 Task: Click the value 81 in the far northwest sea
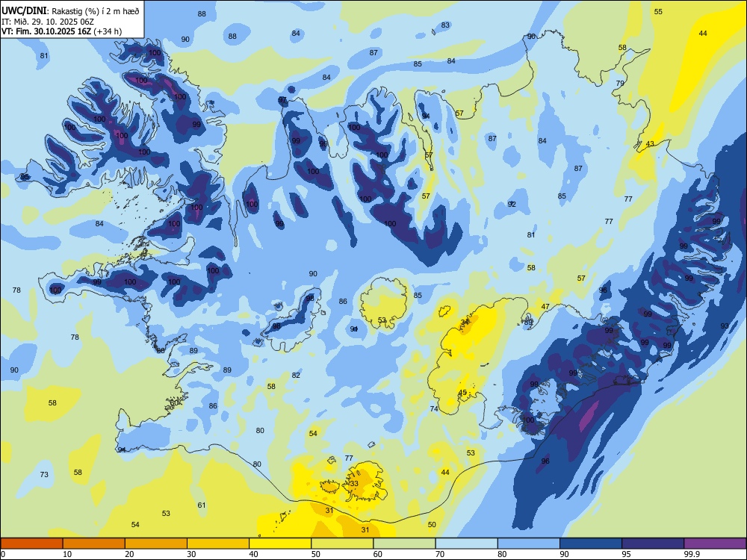(44, 56)
